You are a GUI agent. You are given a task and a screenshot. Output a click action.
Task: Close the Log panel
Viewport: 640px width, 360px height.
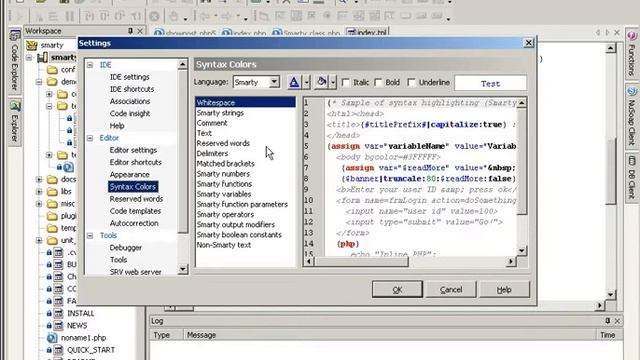click(617, 321)
